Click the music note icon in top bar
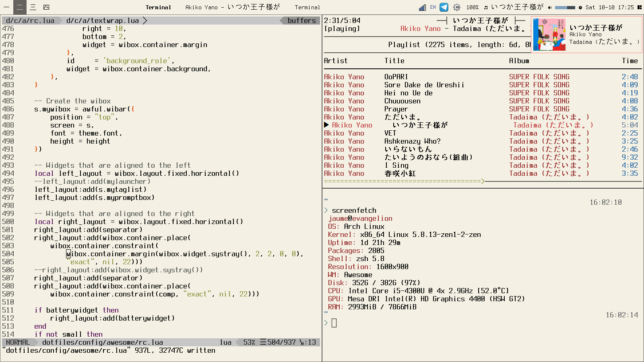 [x=486, y=7]
